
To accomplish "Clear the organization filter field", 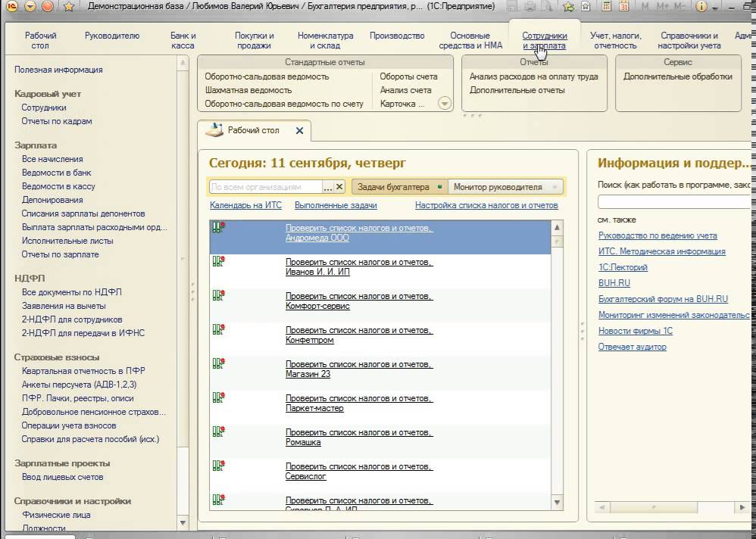I will pyautogui.click(x=339, y=187).
